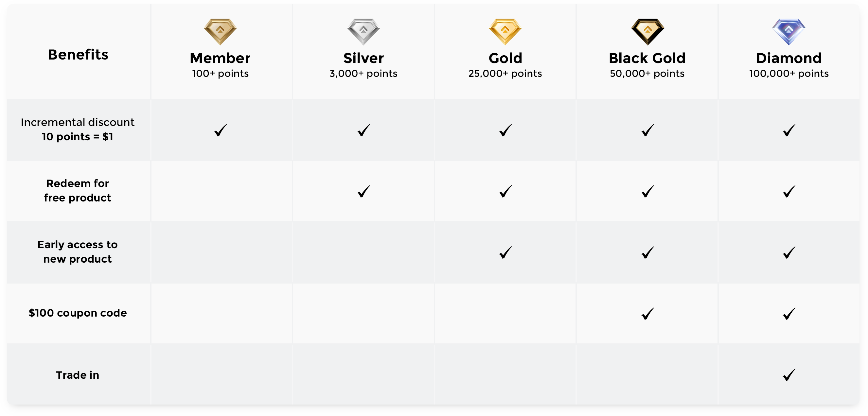Image resolution: width=868 pixels, height=416 pixels.
Task: Click the Gold early access checkmark
Action: (505, 252)
